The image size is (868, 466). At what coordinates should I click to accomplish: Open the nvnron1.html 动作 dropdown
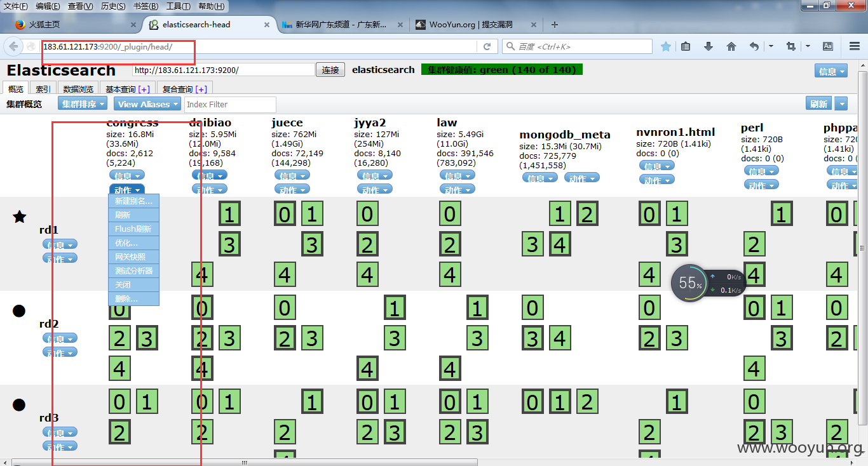[x=657, y=180]
